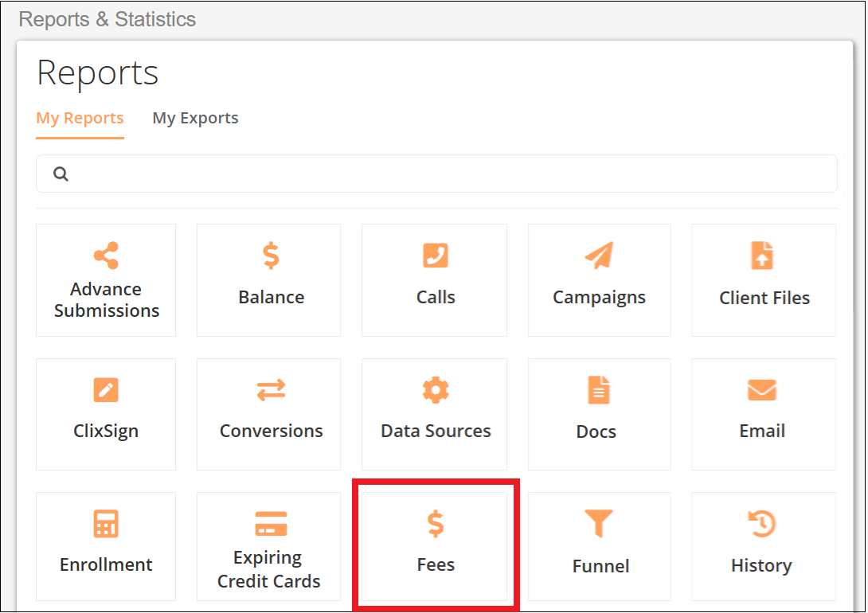Open the Funnel filter icon

coord(598,523)
